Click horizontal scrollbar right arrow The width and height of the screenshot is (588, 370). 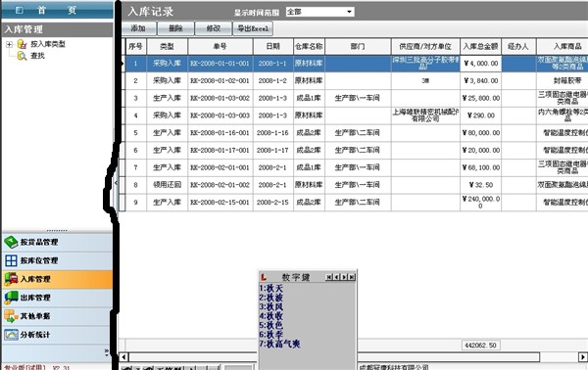[x=582, y=357]
